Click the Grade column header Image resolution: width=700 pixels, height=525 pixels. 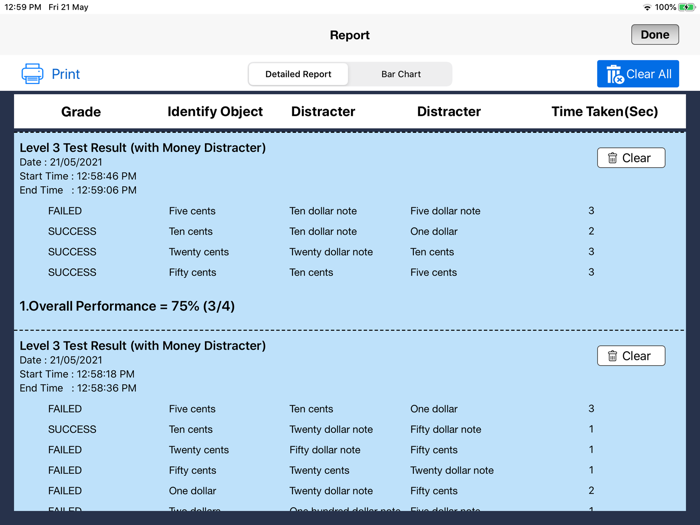point(81,112)
